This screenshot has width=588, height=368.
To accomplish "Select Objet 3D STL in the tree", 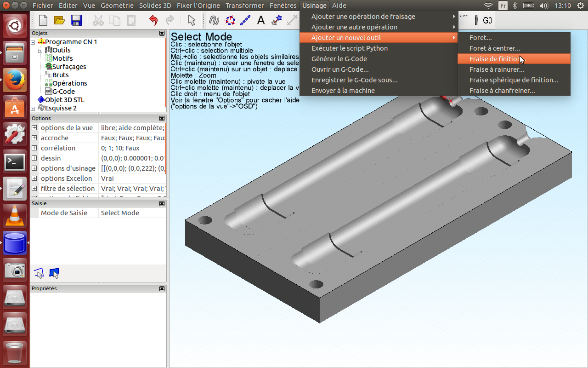I will (x=64, y=100).
